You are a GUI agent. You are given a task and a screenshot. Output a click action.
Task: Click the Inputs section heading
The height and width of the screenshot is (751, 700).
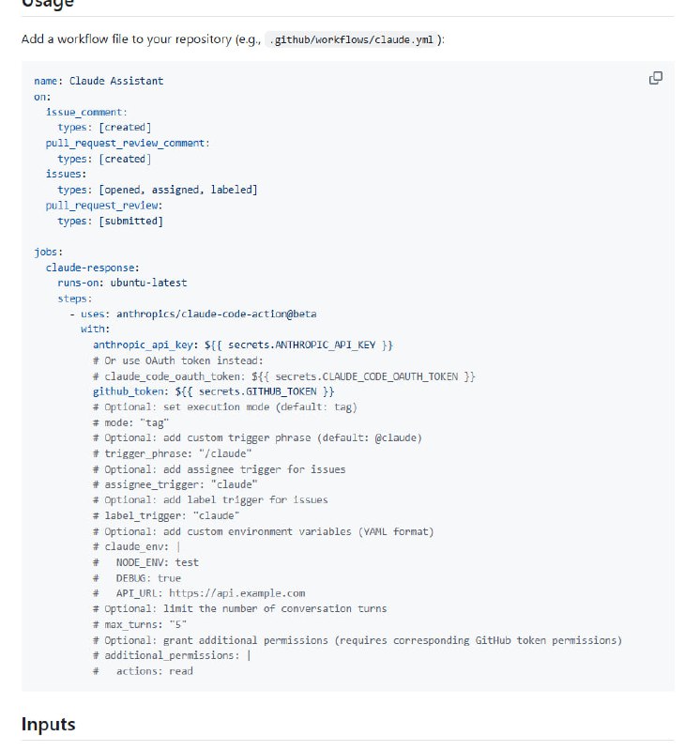[x=48, y=725]
